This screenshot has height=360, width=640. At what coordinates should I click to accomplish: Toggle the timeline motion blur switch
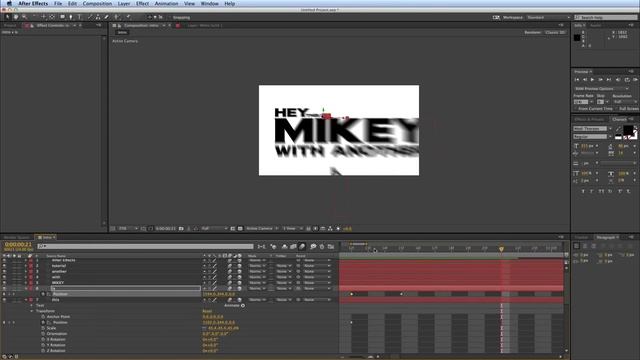click(x=302, y=247)
